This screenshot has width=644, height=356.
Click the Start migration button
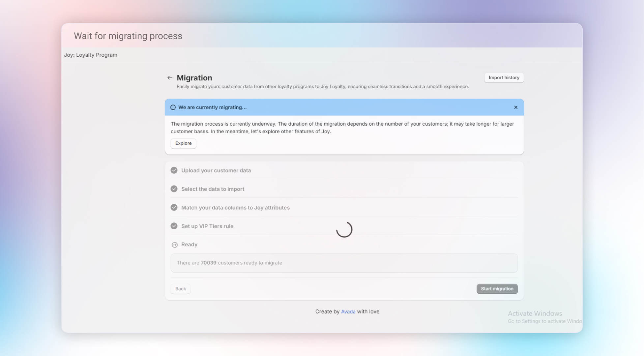click(x=497, y=289)
